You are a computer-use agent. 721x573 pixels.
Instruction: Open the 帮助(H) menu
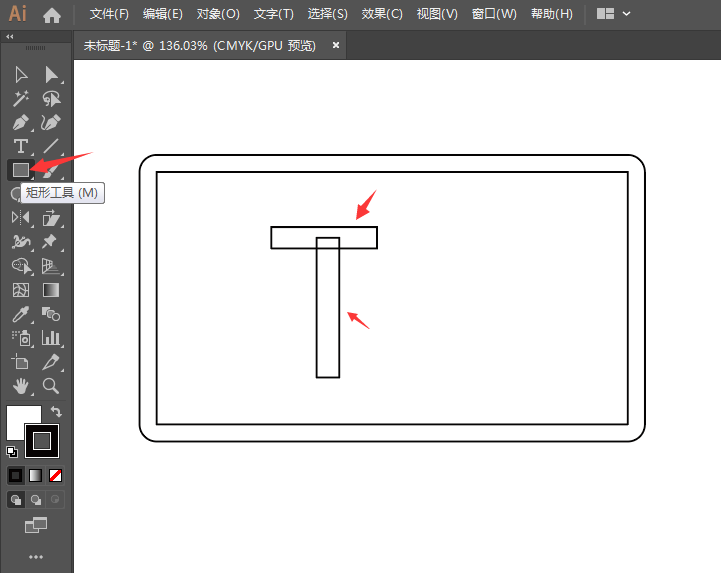click(x=552, y=14)
